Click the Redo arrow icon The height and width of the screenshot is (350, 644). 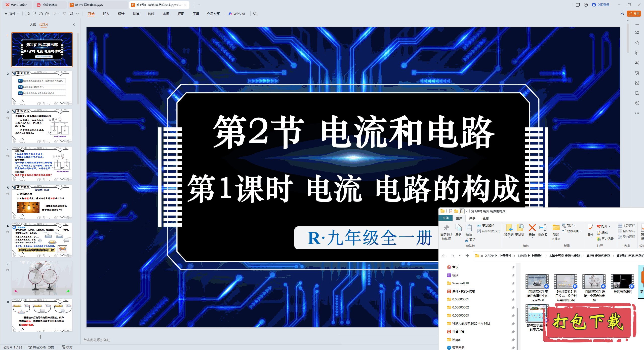64,14
